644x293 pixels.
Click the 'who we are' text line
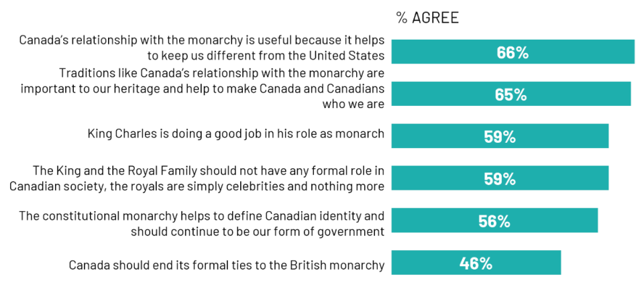[354, 104]
